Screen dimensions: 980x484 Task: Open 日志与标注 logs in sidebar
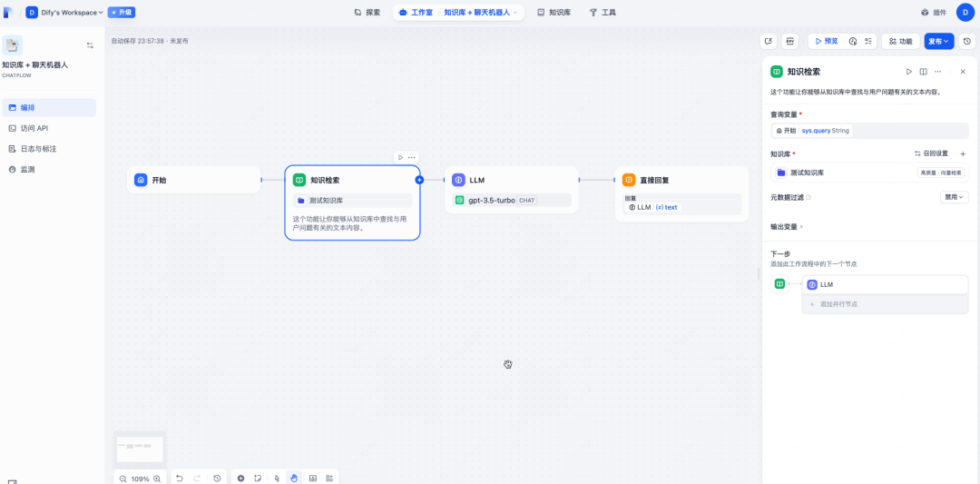[49, 149]
